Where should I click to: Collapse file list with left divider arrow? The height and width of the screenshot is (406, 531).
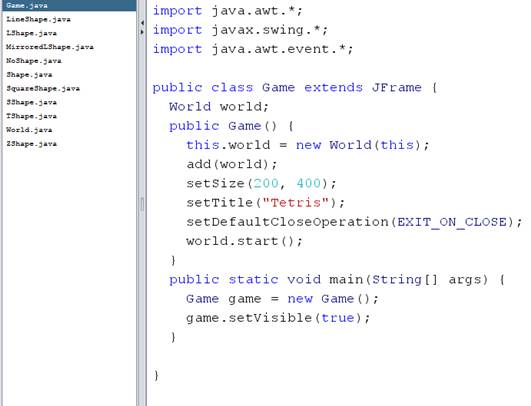tap(142, 23)
